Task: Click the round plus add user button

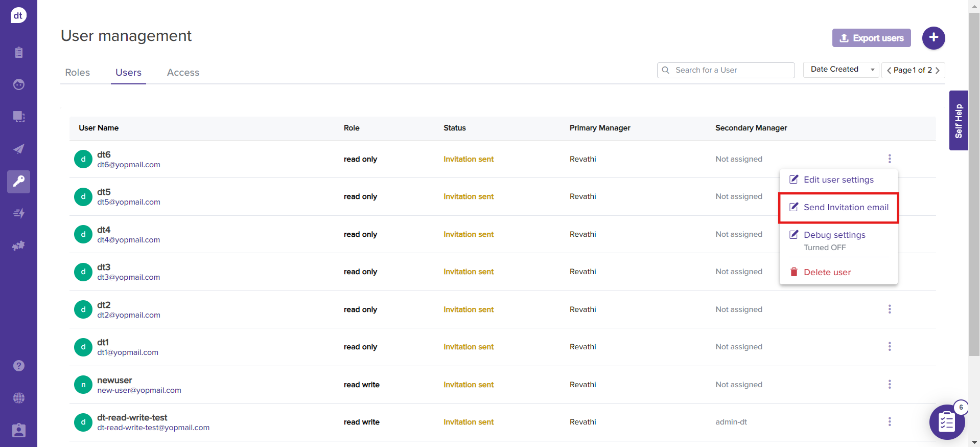Action: [x=933, y=38]
